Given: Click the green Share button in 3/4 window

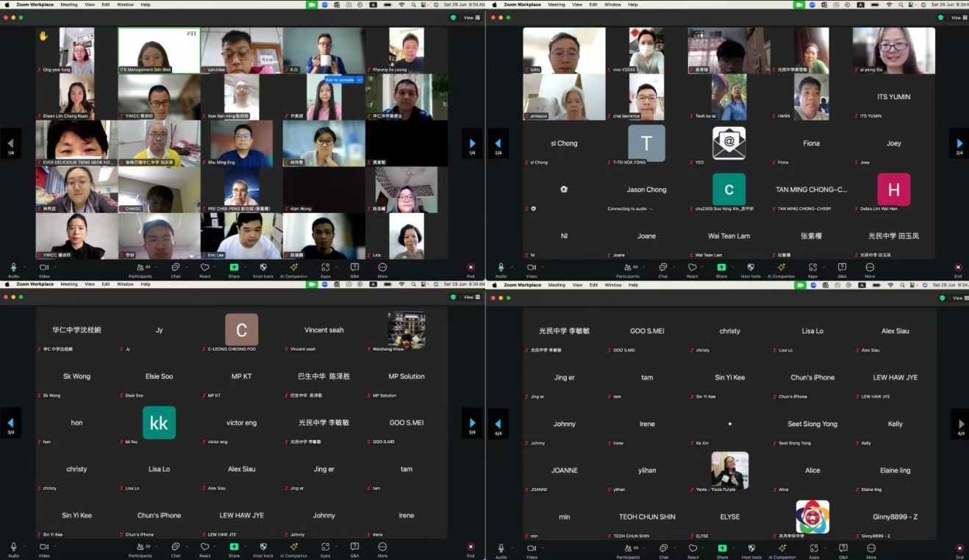Looking at the screenshot, I should pos(234,548).
